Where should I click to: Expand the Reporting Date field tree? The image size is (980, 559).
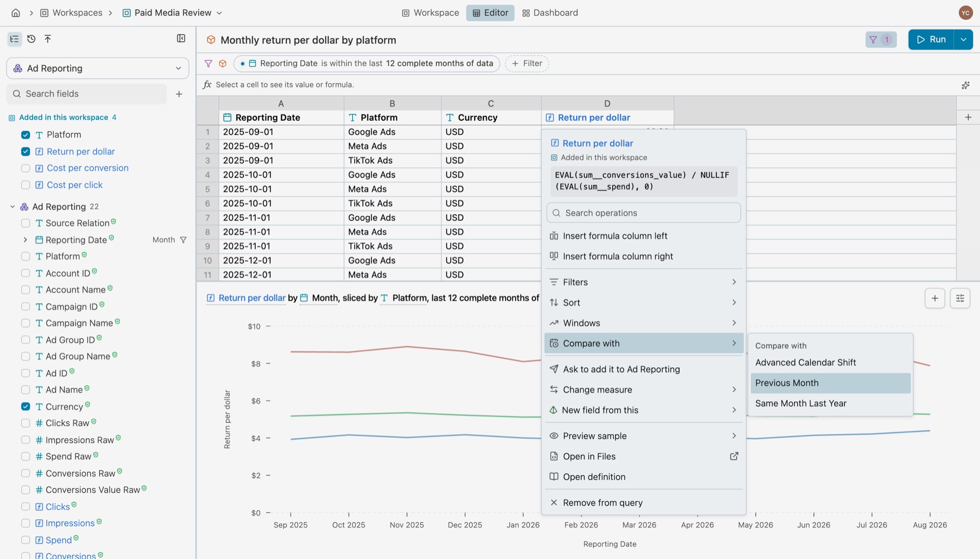tap(25, 240)
